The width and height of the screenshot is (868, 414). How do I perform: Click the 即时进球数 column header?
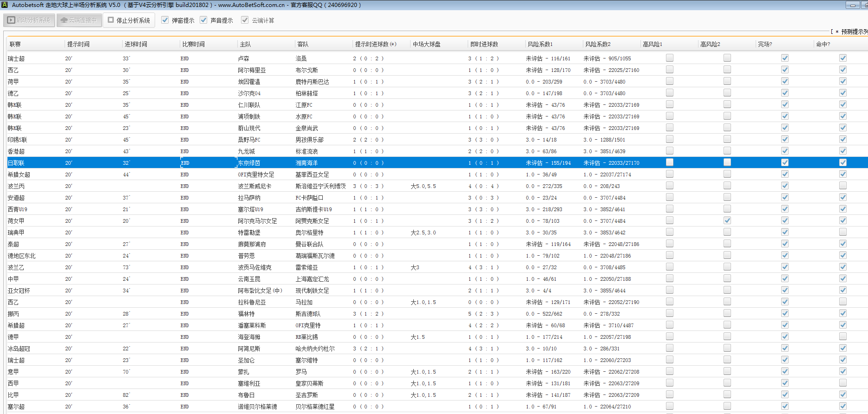[x=484, y=44]
